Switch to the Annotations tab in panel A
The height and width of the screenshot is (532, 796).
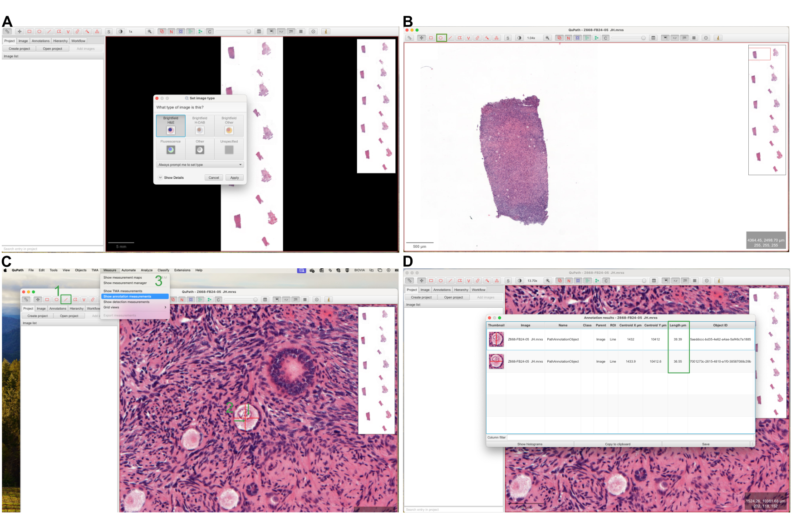click(x=40, y=41)
